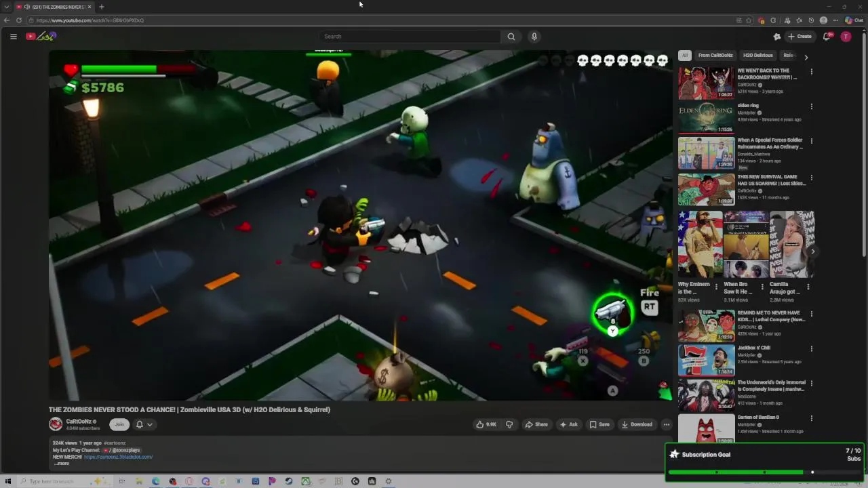Screen dimensions: 868x488
Task: Dislike the video
Action: [509, 424]
